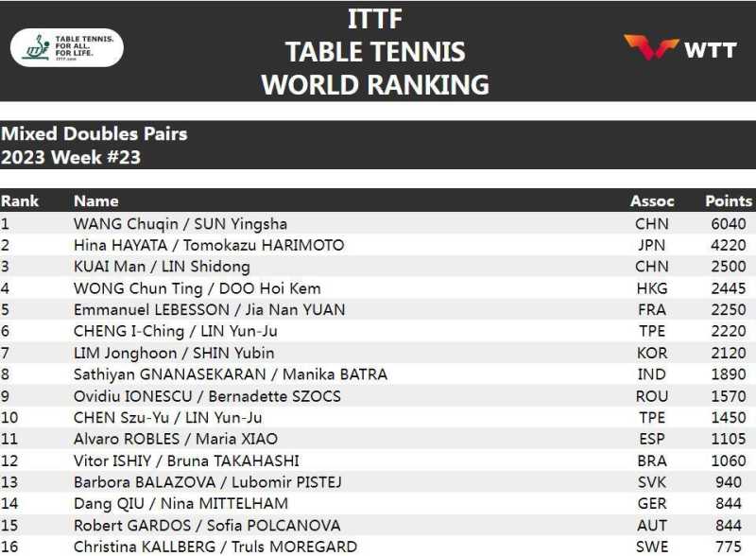Click the 6040 points value

click(729, 224)
